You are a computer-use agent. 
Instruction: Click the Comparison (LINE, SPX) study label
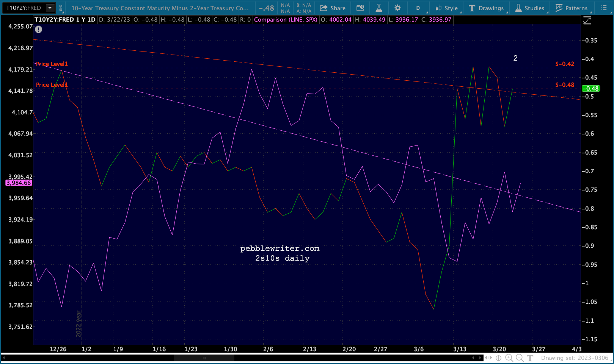286,20
